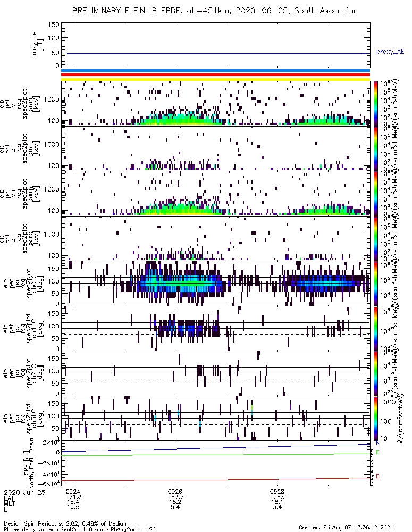Click the colorbar beside the perp spectrogram
The height and width of the screenshot is (532, 412).
[375, 194]
